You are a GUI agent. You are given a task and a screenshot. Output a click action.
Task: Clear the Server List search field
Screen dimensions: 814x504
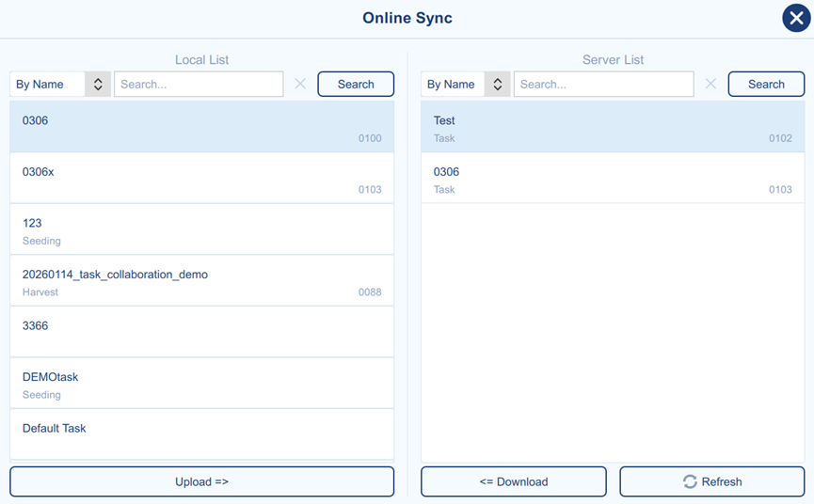(710, 84)
